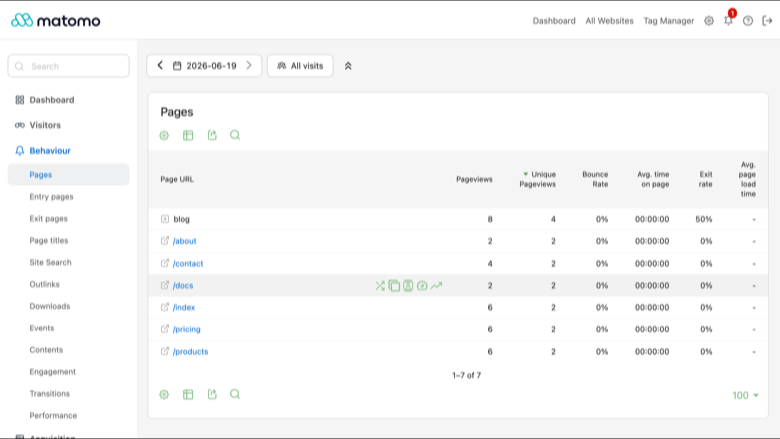
Task: Open external link icon beside /about
Action: 165,241
